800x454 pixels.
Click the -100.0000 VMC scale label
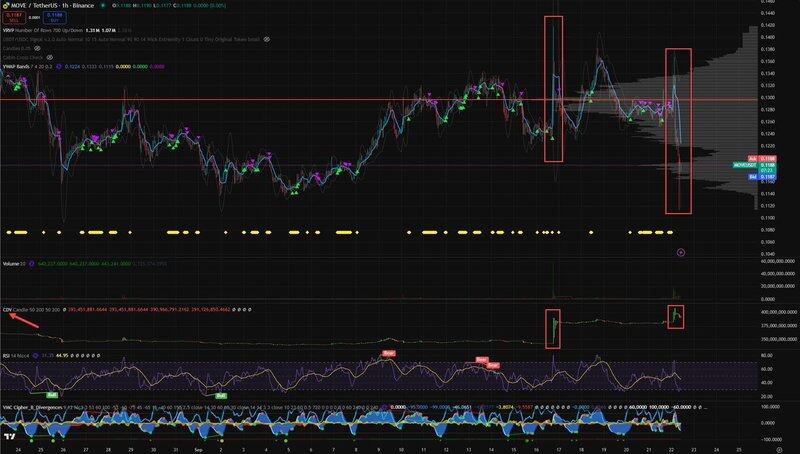pyautogui.click(x=771, y=439)
